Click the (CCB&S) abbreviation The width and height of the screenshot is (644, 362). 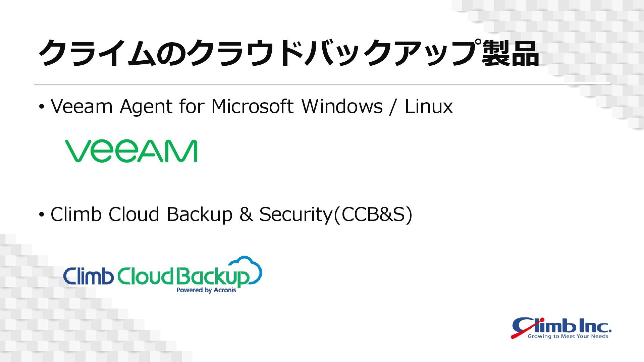click(x=373, y=215)
